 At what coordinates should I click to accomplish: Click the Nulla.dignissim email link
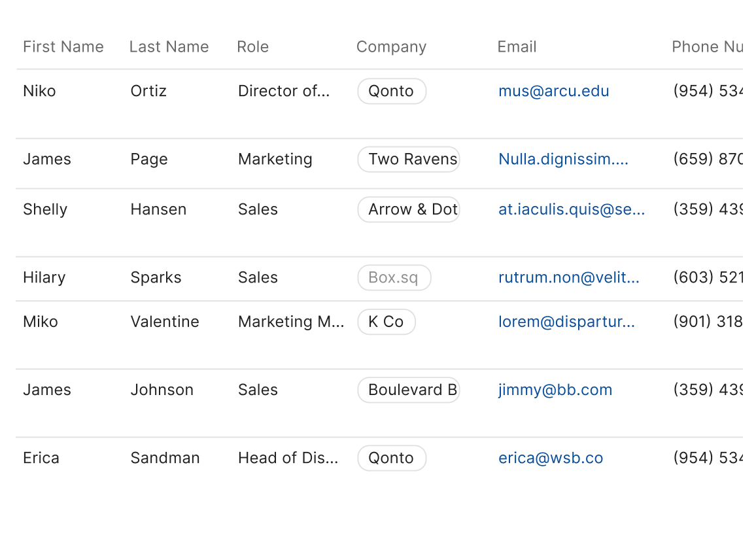click(563, 159)
